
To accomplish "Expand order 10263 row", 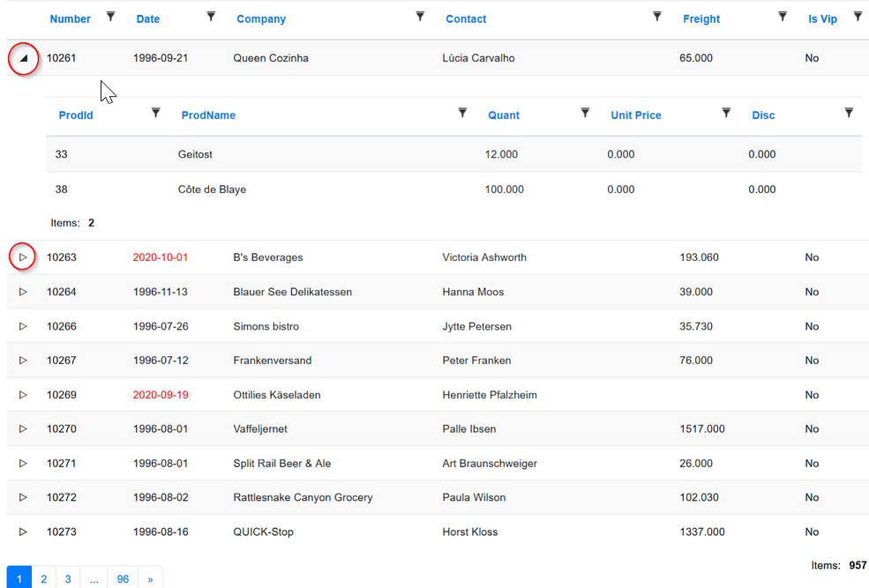I will [x=23, y=257].
